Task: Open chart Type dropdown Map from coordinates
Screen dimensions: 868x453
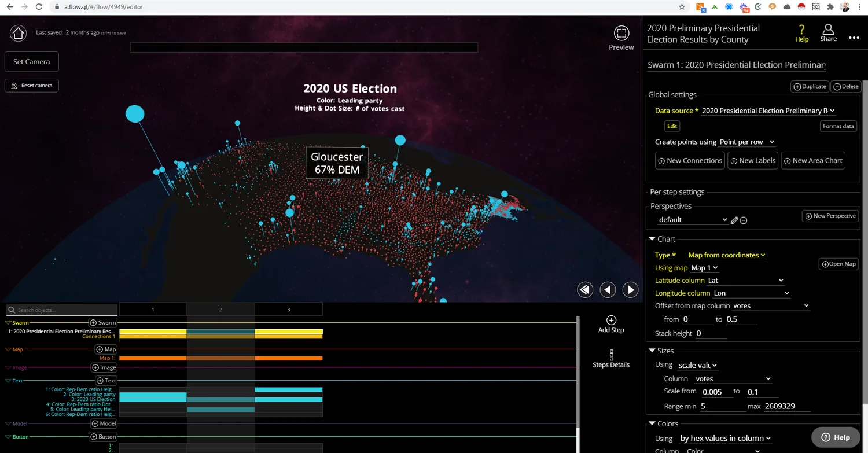Action: [727, 255]
